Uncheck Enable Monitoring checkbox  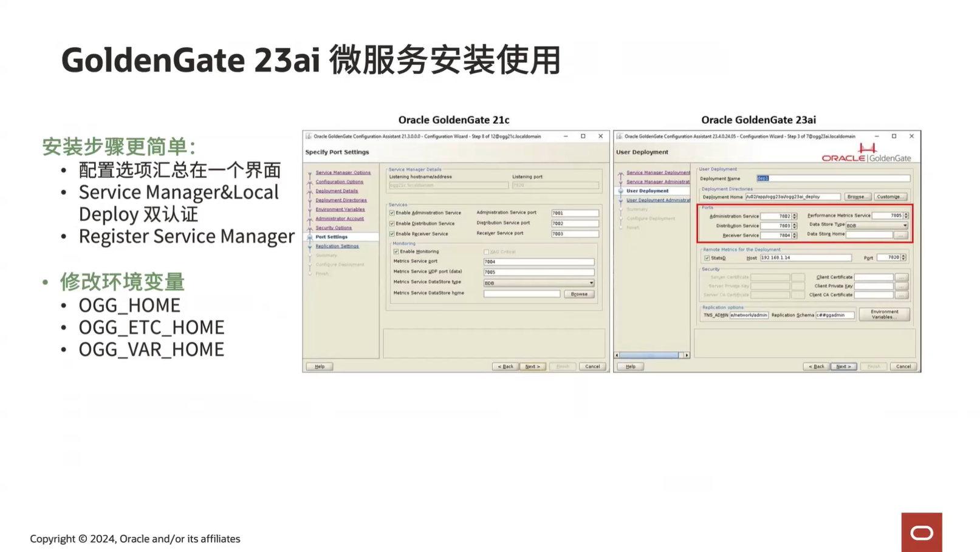(396, 251)
